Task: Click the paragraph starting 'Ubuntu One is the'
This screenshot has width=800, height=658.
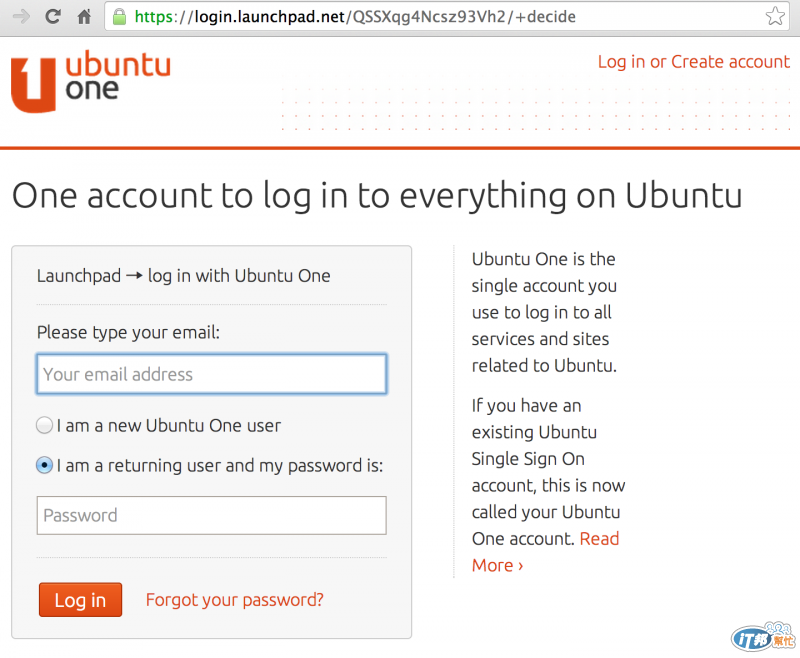Action: pos(544,312)
